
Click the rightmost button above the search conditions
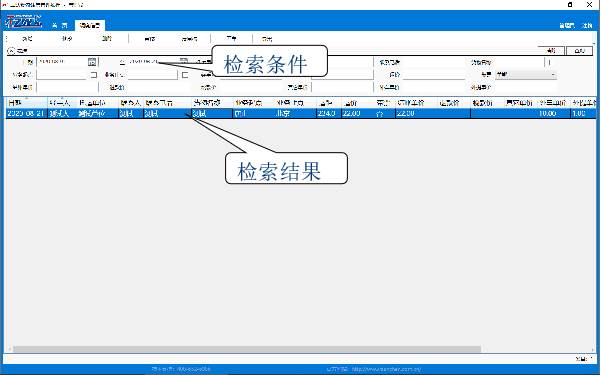pos(579,51)
